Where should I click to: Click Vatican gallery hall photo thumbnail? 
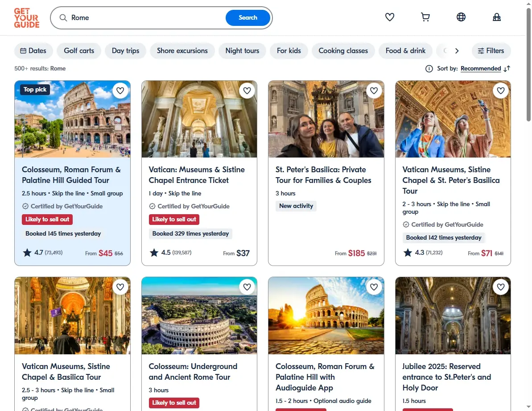click(x=199, y=119)
